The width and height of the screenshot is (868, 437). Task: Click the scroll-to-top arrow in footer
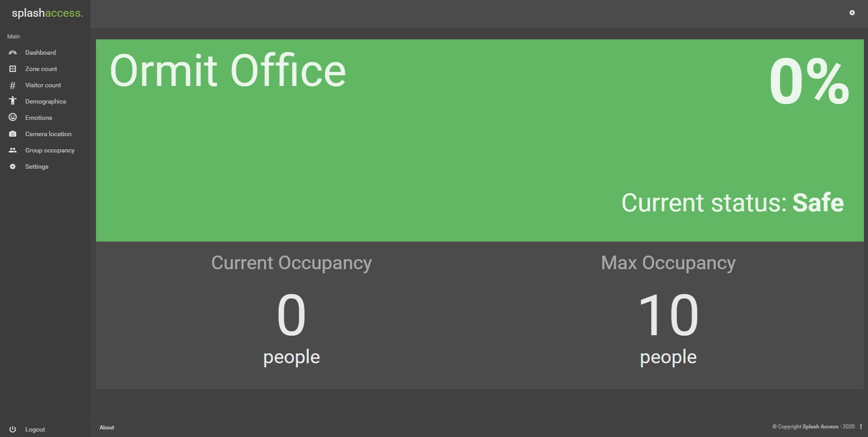860,427
